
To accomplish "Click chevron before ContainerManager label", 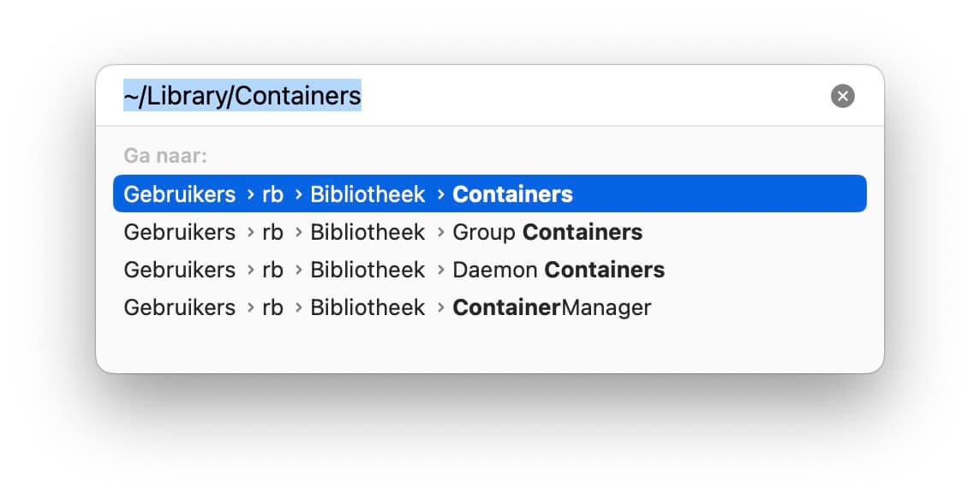I will click(x=440, y=307).
